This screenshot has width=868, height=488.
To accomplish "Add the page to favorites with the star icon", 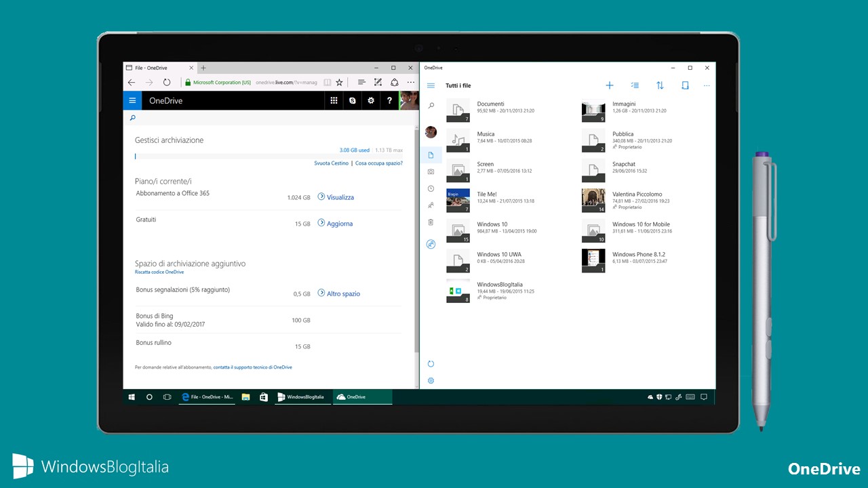I will click(339, 82).
